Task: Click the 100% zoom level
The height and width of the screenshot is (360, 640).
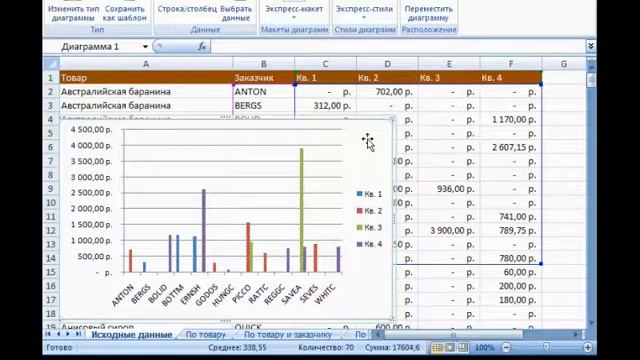Action: coord(484,348)
